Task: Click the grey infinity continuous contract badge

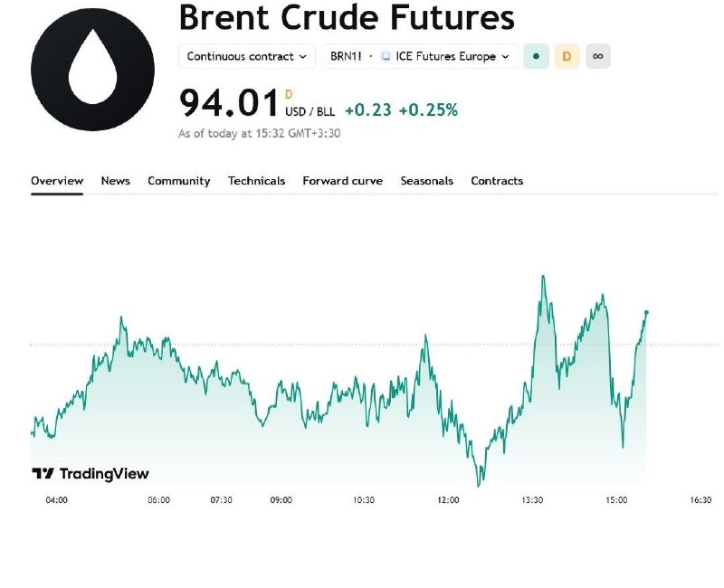Action: 598,56
